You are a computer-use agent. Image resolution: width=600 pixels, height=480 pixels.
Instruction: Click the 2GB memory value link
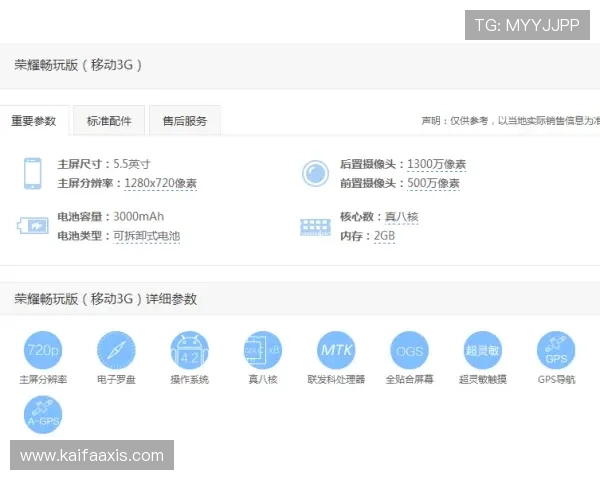coord(384,236)
